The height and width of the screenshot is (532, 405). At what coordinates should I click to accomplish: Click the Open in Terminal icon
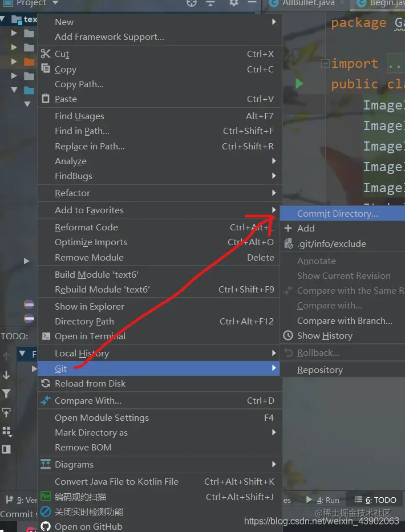point(46,336)
